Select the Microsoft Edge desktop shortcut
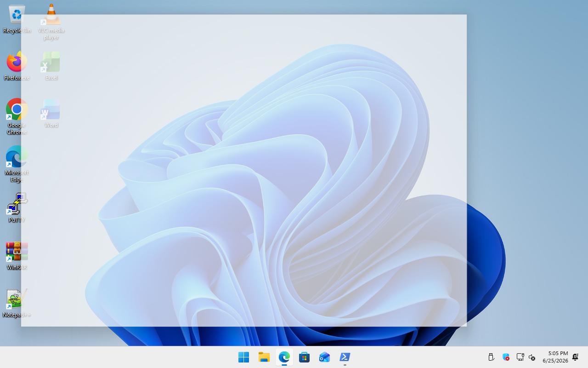This screenshot has height=368, width=588. [17, 164]
